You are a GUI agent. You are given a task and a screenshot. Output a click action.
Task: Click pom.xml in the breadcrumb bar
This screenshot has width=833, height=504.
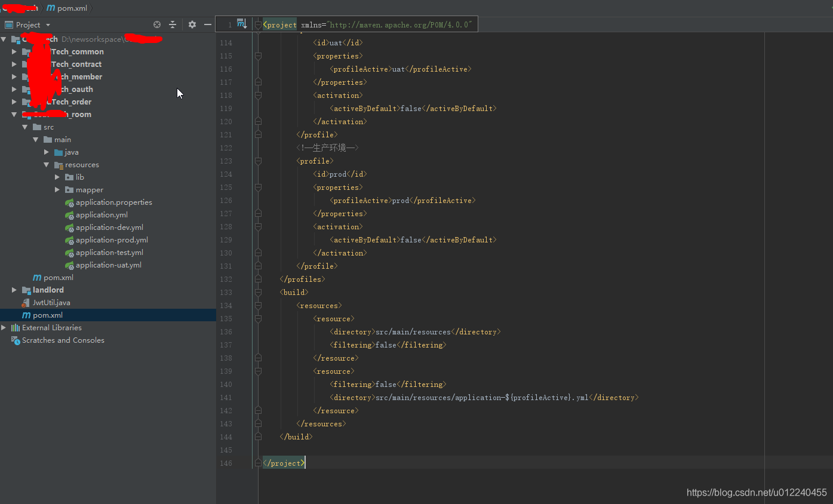pyautogui.click(x=66, y=8)
